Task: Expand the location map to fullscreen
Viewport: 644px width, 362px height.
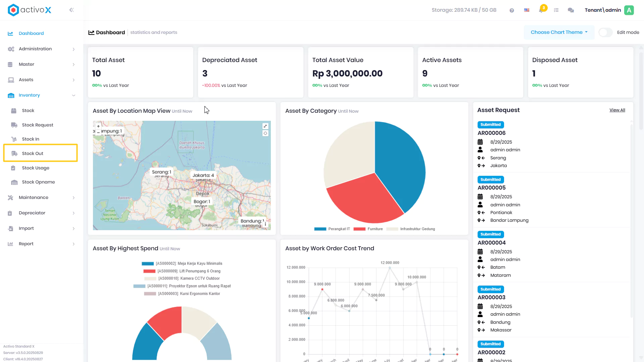Action: (x=265, y=126)
